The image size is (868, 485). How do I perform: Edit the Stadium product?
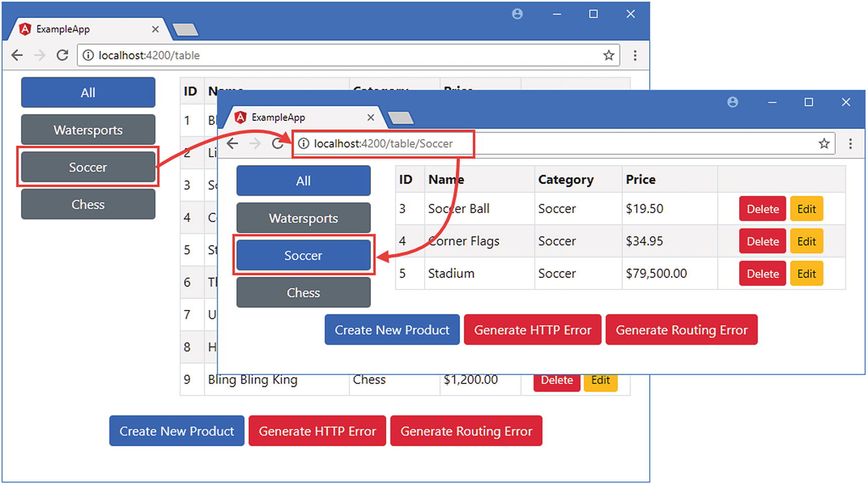click(807, 273)
